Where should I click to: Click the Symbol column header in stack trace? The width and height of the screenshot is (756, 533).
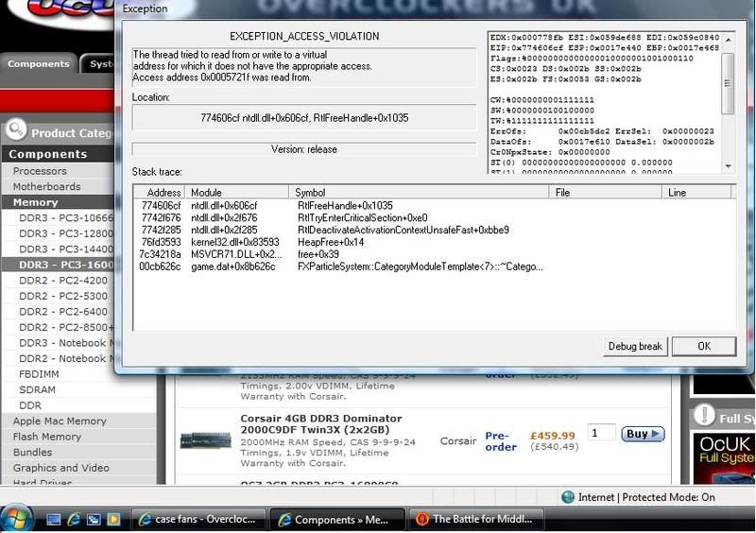coord(419,193)
